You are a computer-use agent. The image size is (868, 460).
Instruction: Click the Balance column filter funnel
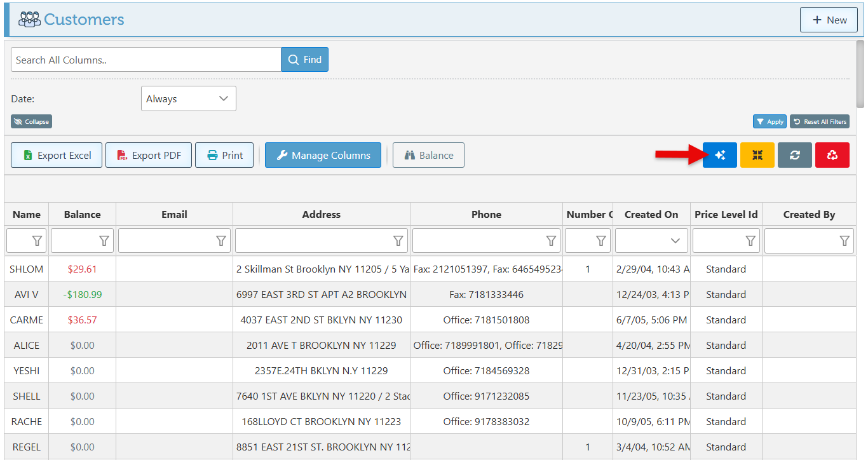coord(104,241)
